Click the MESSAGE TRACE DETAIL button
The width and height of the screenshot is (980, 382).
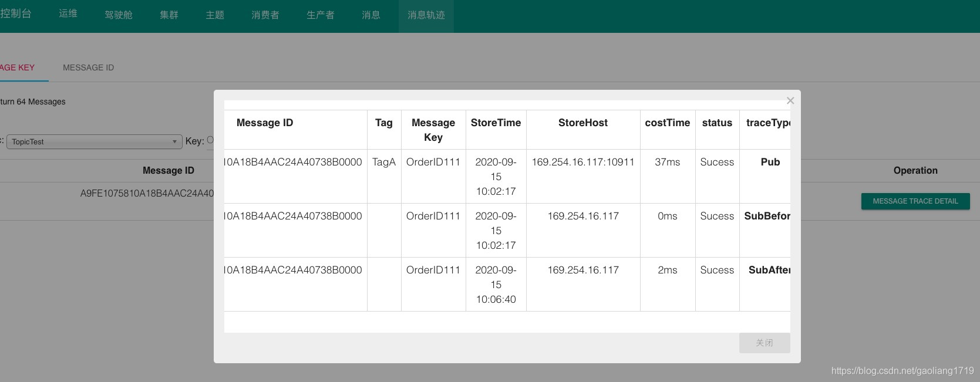click(x=915, y=201)
